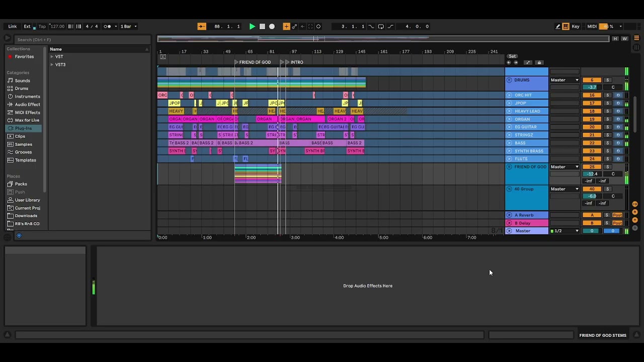Viewport: 644px width, 362px height.
Task: Open DRUMS track output Master dropdown
Action: (x=565, y=80)
